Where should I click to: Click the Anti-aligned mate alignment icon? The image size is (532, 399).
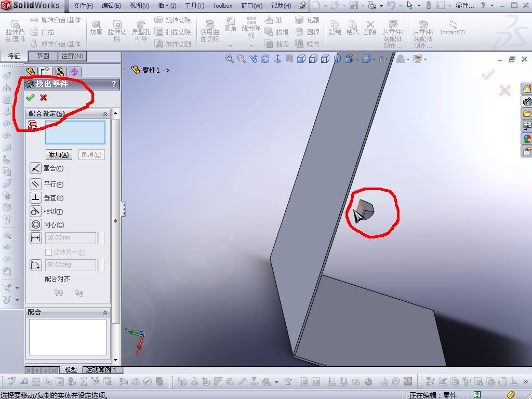(79, 293)
